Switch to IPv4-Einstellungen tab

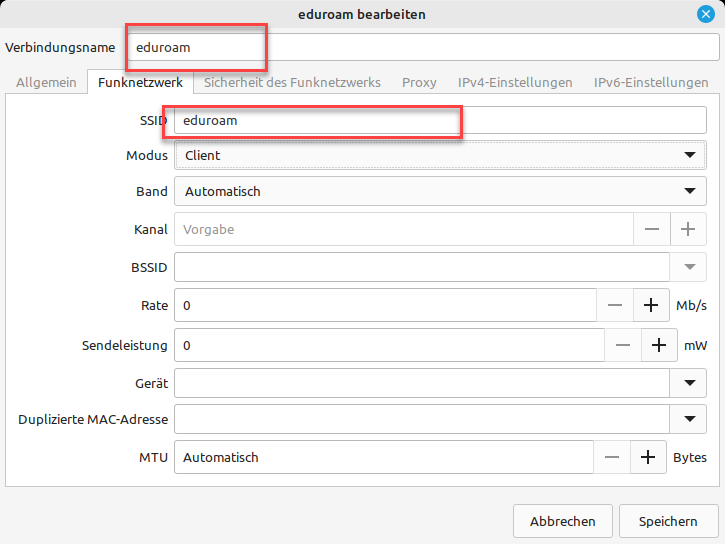[x=515, y=82]
